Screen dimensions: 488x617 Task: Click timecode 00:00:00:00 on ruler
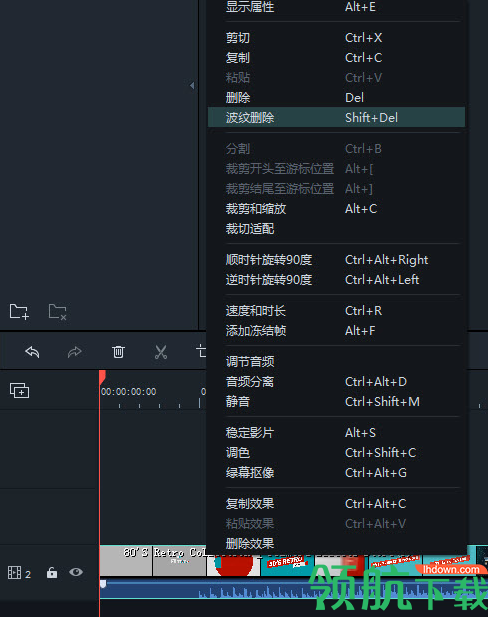pyautogui.click(x=129, y=392)
